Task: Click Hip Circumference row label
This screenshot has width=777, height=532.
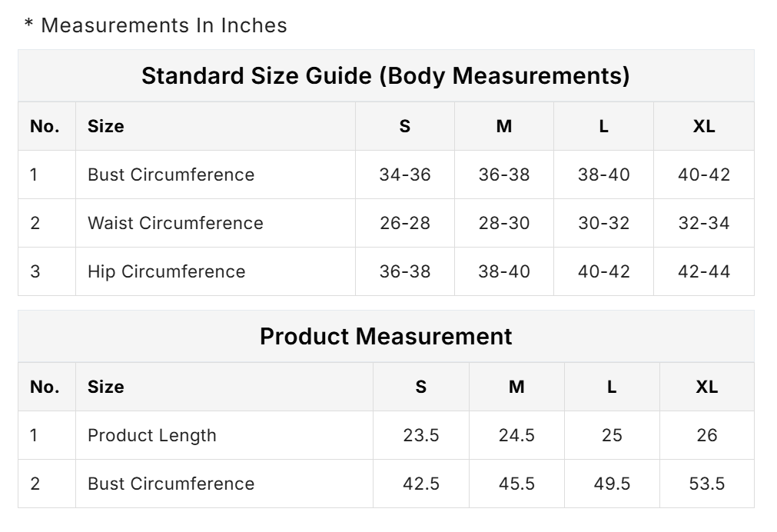Action: (166, 271)
